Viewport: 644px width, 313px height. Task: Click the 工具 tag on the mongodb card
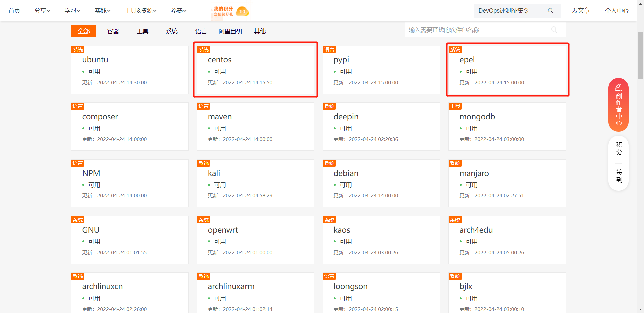[x=455, y=106]
